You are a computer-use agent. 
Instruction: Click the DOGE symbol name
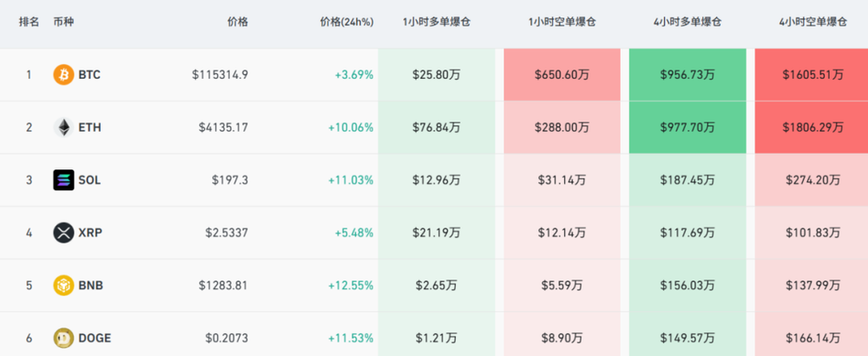pyautogui.click(x=95, y=337)
